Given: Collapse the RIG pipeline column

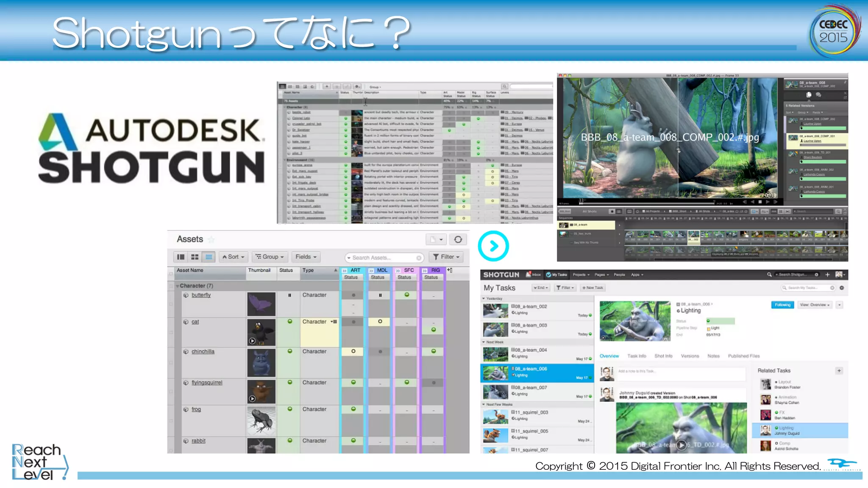Looking at the screenshot, I should click(425, 270).
